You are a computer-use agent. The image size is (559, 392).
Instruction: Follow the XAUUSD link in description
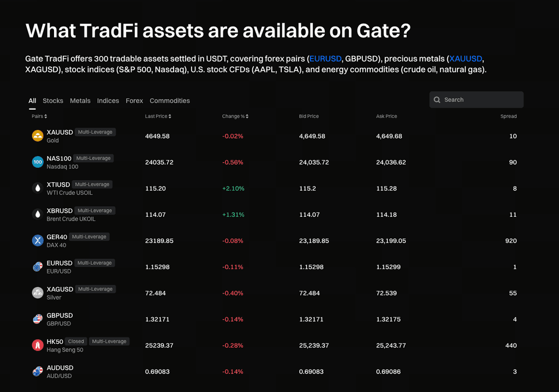click(466, 58)
